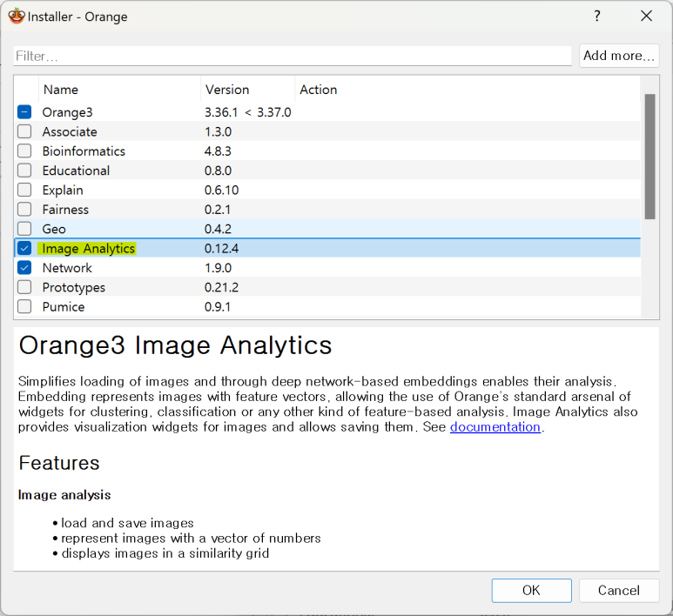Select the Fairness row name

pyautogui.click(x=65, y=210)
